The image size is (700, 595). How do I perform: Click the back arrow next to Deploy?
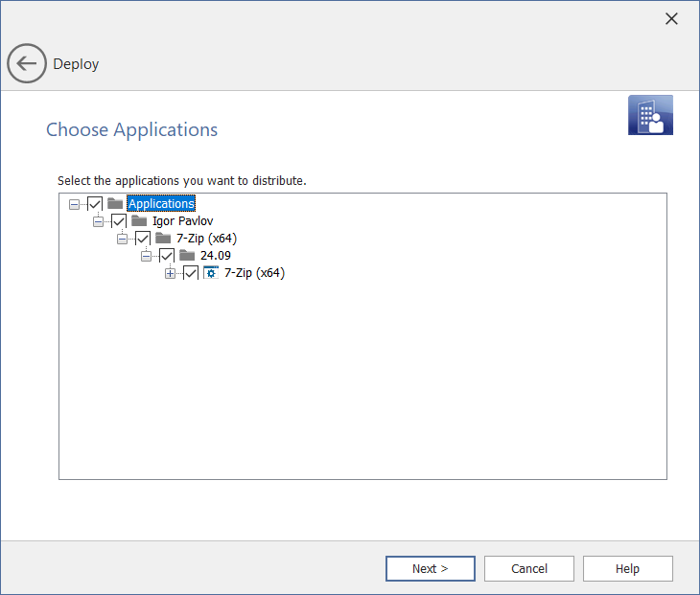[26, 64]
